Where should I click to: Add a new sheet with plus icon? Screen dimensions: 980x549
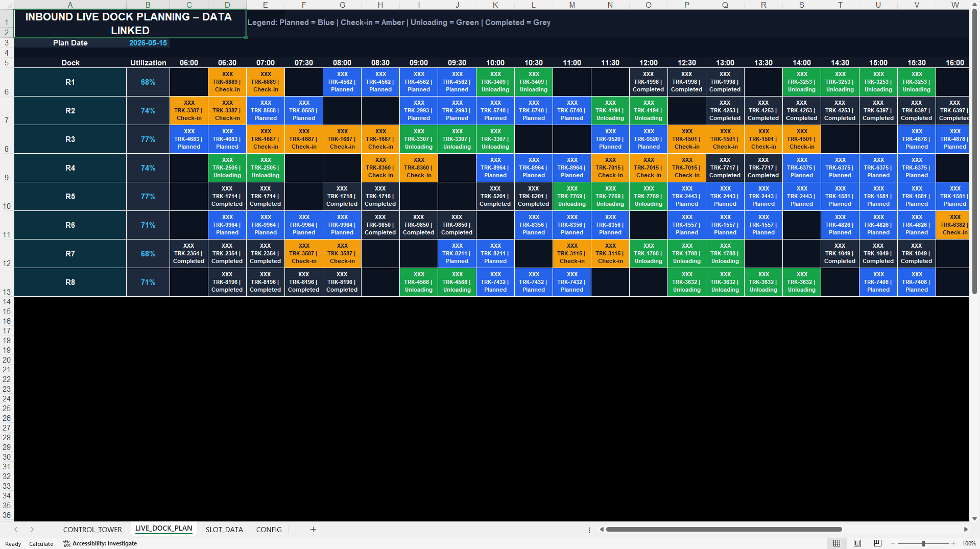313,530
